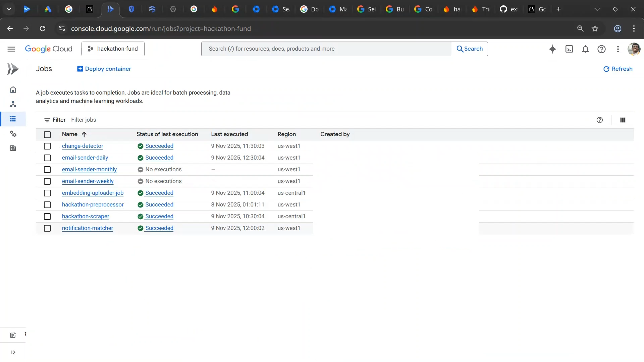The height and width of the screenshot is (362, 644).
Task: Open the hackathon-fund project picker
Action: [113, 49]
